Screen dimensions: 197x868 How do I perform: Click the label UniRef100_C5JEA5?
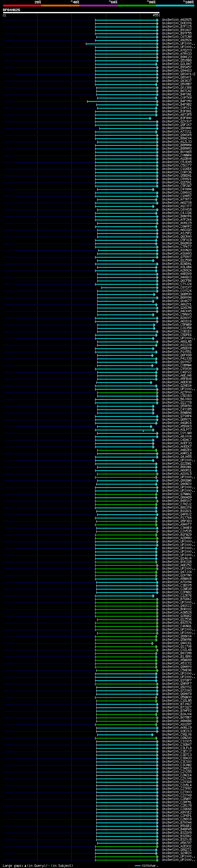tap(177, 162)
